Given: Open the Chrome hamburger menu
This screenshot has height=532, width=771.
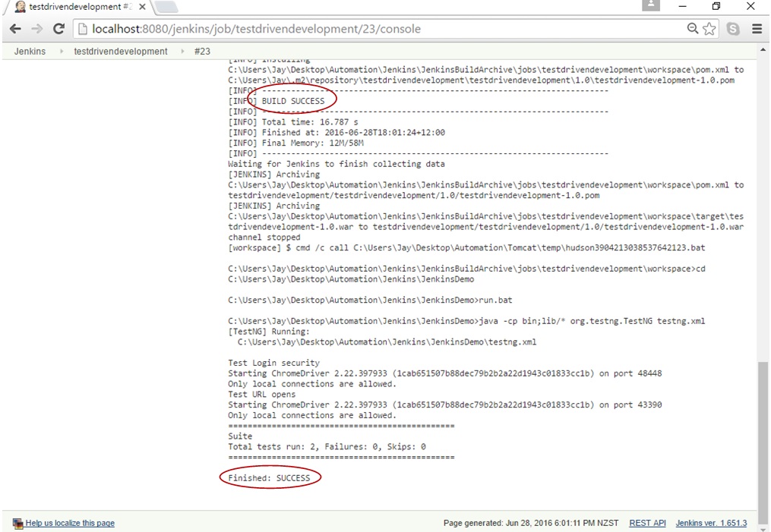Looking at the screenshot, I should point(757,29).
